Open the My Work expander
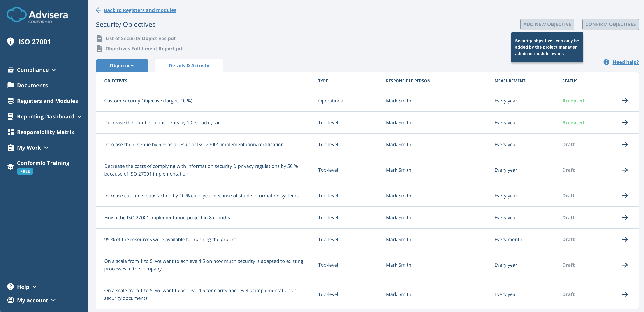644x312 pixels. pyautogui.click(x=46, y=148)
